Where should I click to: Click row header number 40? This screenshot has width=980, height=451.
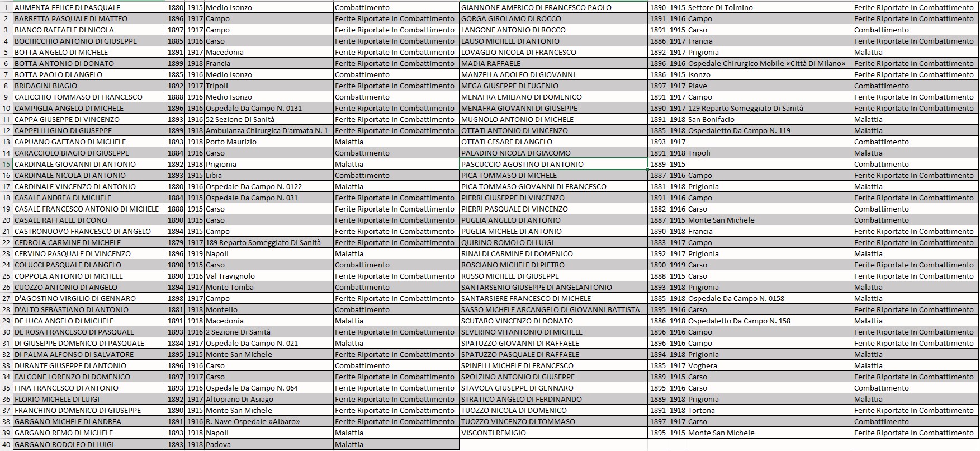pyautogui.click(x=6, y=444)
